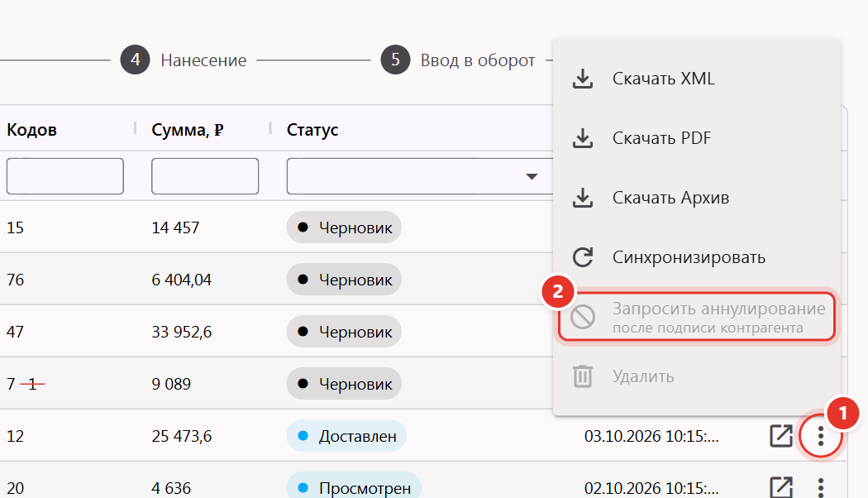The height and width of the screenshot is (498, 868).
Task: Click the sum value 6 404,04
Action: [x=182, y=280]
